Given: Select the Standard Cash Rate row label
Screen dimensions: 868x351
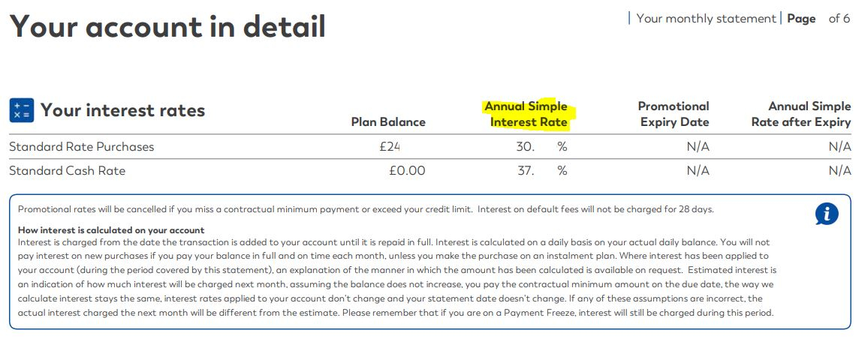Looking at the screenshot, I should pyautogui.click(x=68, y=171).
